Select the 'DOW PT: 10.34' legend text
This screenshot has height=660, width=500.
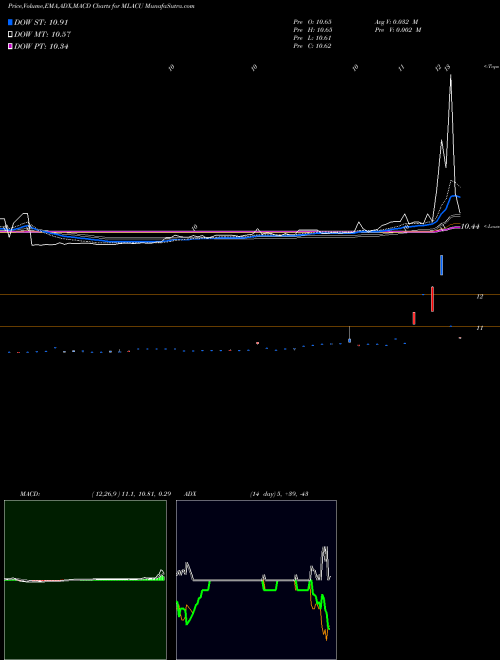tap(41, 46)
